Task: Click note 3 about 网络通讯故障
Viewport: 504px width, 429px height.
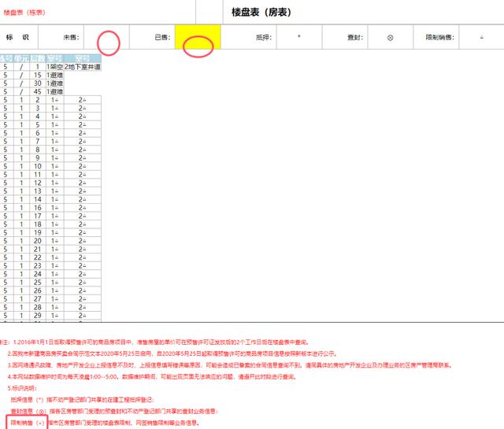Action: 230,365
